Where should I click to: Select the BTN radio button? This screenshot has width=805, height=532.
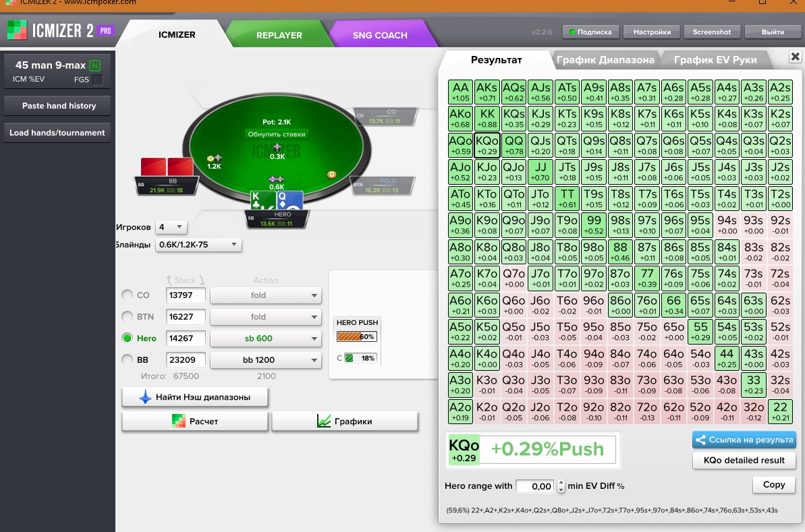(127, 316)
